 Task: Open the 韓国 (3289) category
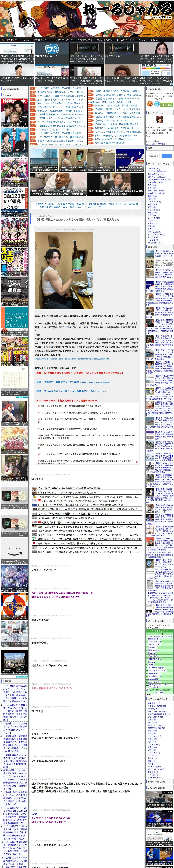(x=152, y=196)
